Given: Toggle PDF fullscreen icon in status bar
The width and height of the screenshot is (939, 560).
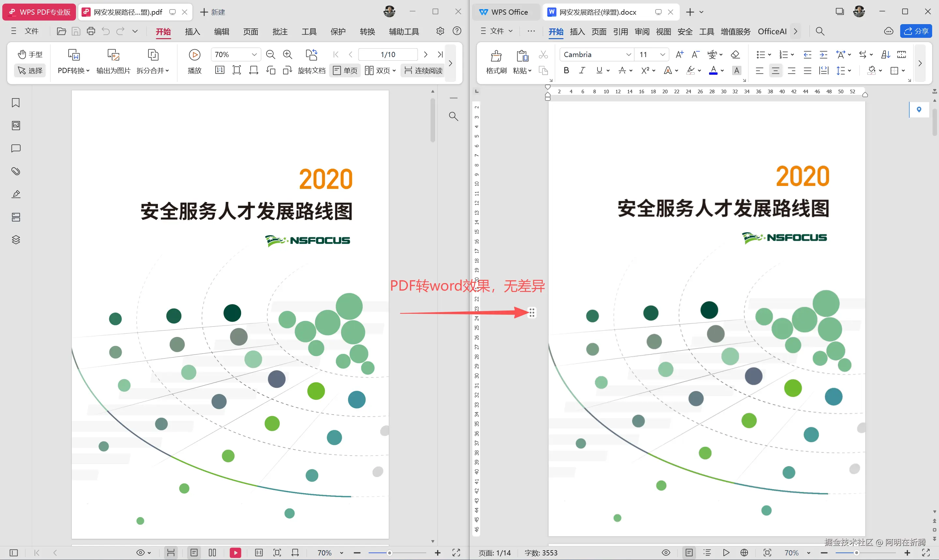Looking at the screenshot, I should pyautogui.click(x=456, y=553).
